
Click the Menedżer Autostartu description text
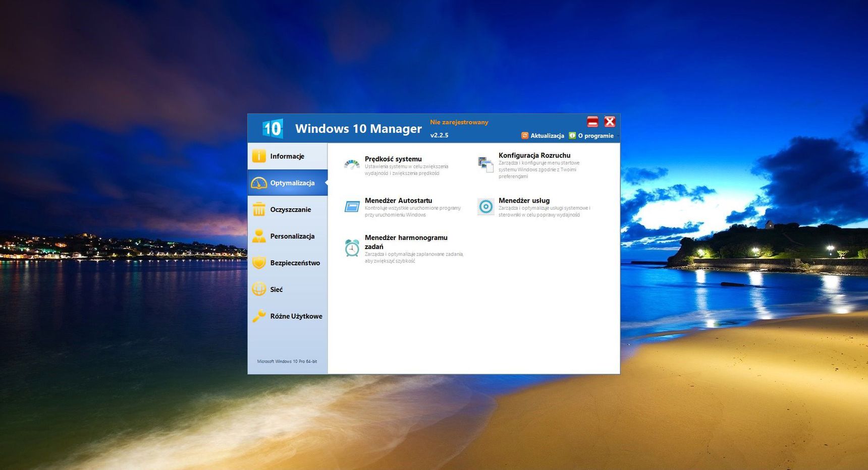coord(413,211)
